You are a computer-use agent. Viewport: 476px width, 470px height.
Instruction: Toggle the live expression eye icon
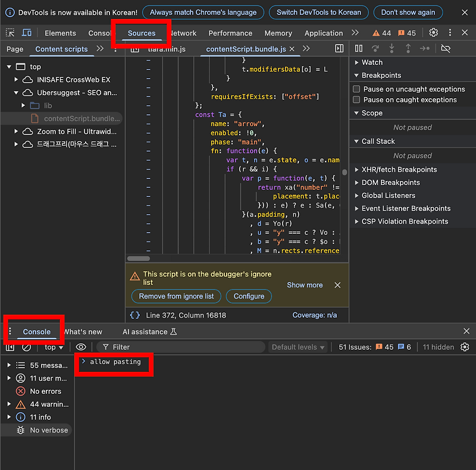pos(81,347)
